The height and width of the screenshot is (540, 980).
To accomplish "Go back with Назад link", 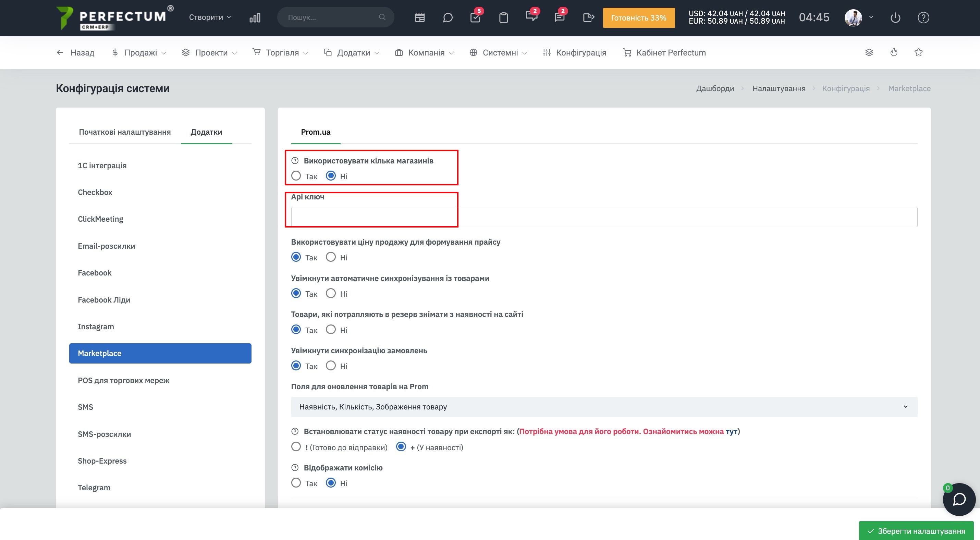I will tap(75, 52).
